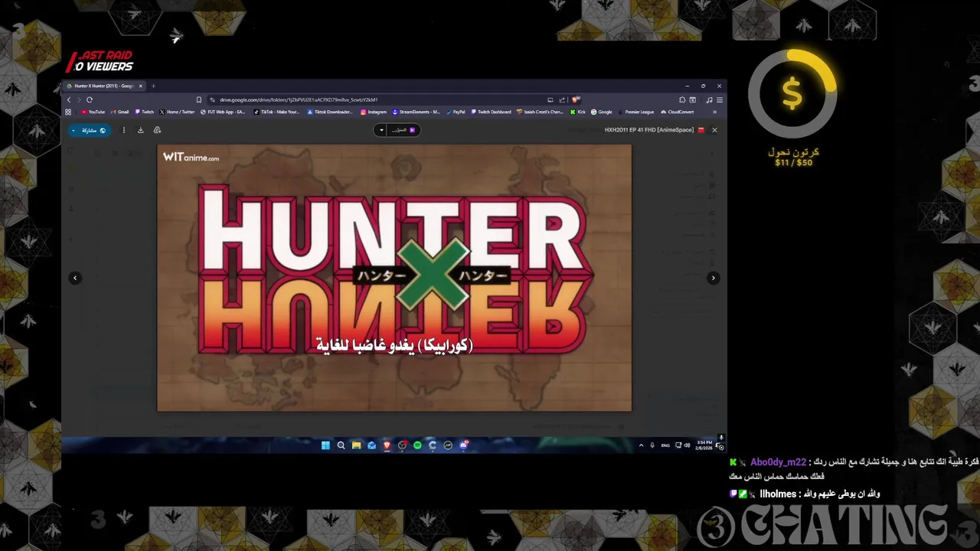Image resolution: width=980 pixels, height=551 pixels.
Task: Open a new browser tab
Action: click(x=153, y=86)
